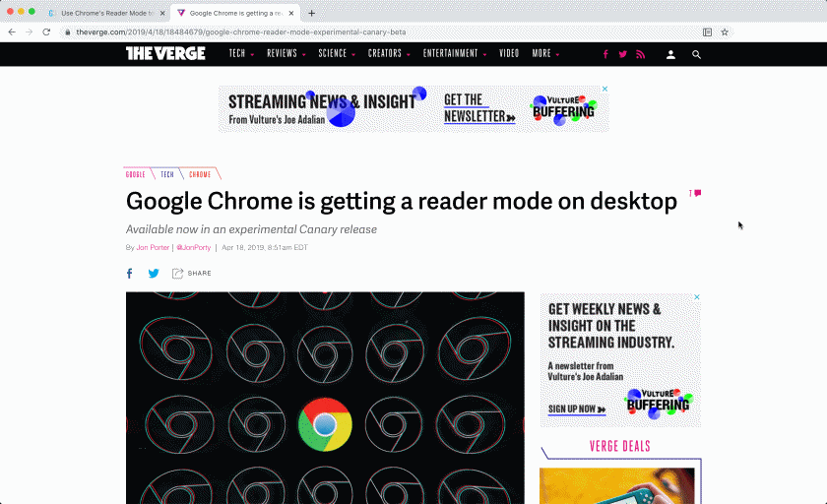Click author link Jon Porter
The height and width of the screenshot is (504, 827).
pos(153,248)
